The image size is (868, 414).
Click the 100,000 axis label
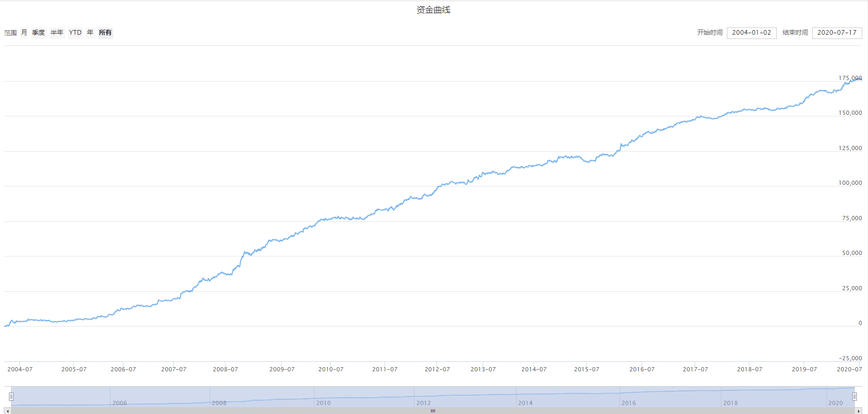(x=850, y=183)
